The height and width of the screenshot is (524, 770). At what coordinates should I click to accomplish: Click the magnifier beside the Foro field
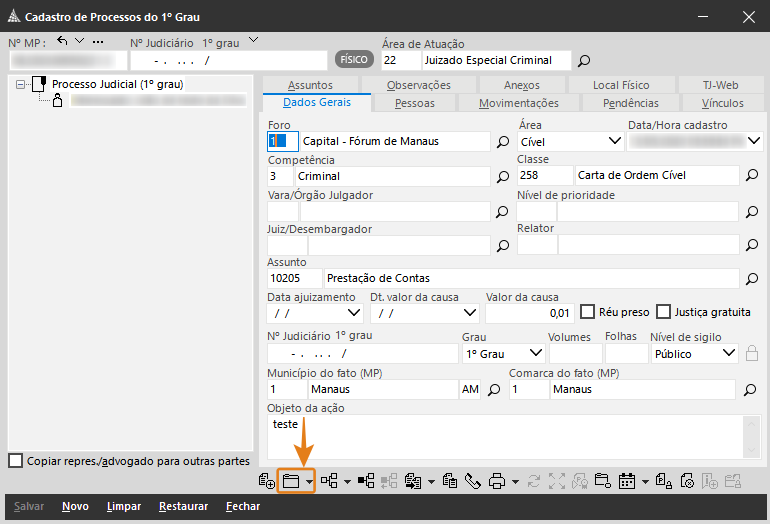point(503,142)
